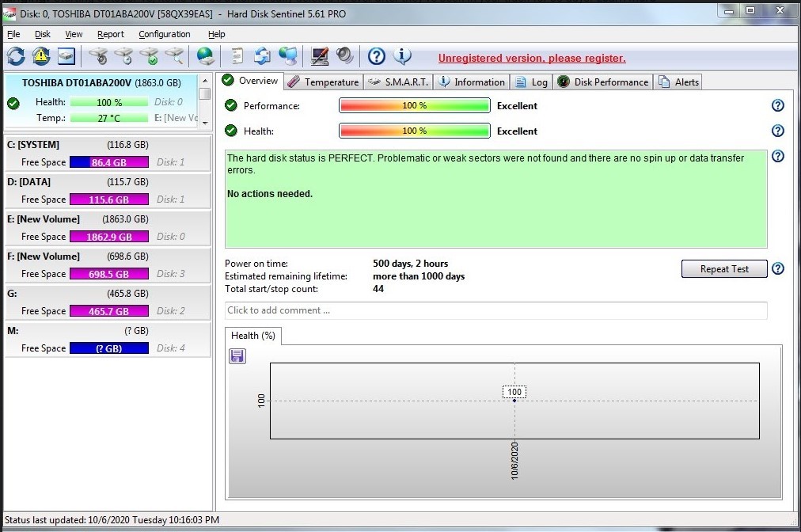Click the disk with magnifier surface test icon
The height and width of the screenshot is (532, 801).
(x=174, y=56)
